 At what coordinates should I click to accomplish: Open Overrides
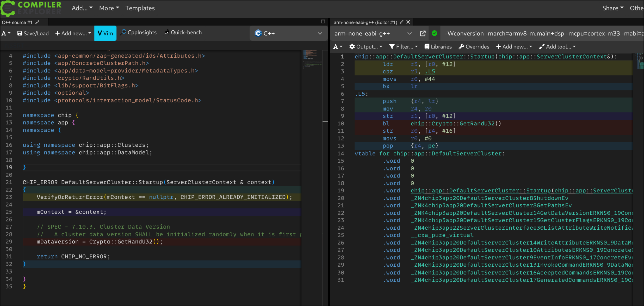[x=474, y=47]
